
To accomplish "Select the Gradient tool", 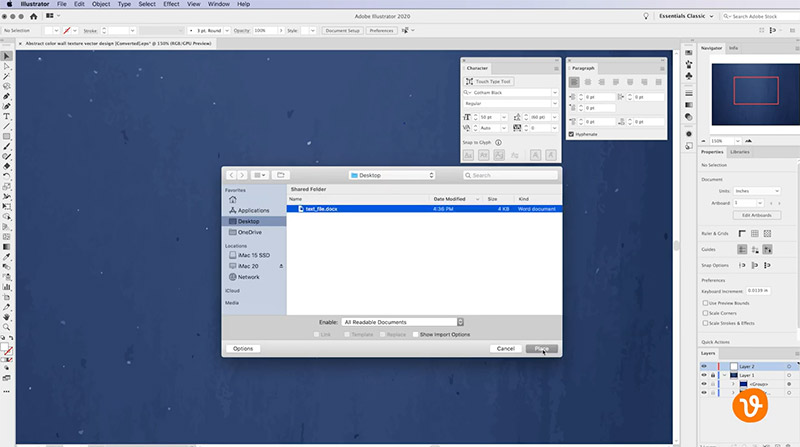I will (x=7, y=247).
